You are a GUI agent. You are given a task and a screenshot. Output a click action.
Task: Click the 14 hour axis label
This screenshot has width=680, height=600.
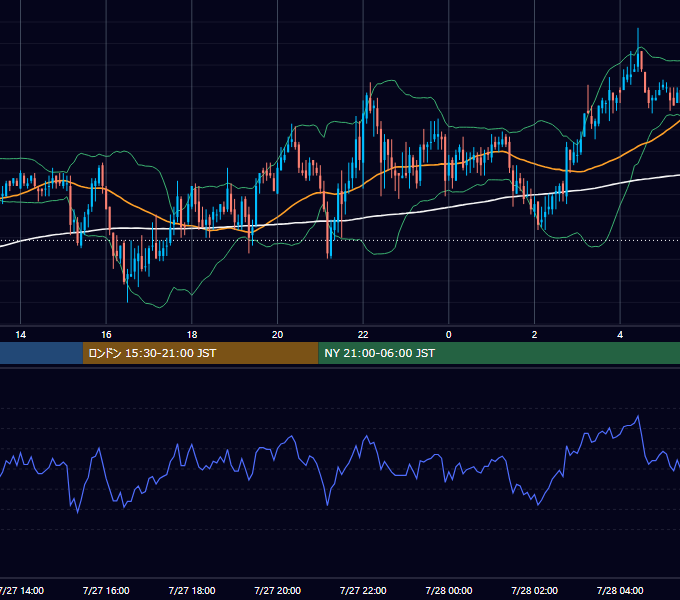(x=20, y=335)
